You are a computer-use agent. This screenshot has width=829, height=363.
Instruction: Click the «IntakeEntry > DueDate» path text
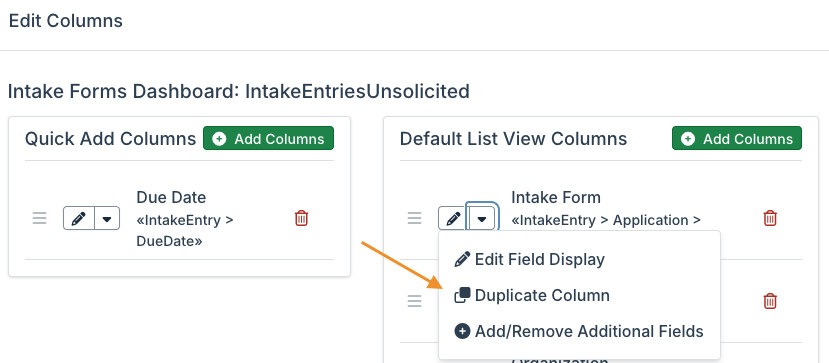pyautogui.click(x=185, y=230)
